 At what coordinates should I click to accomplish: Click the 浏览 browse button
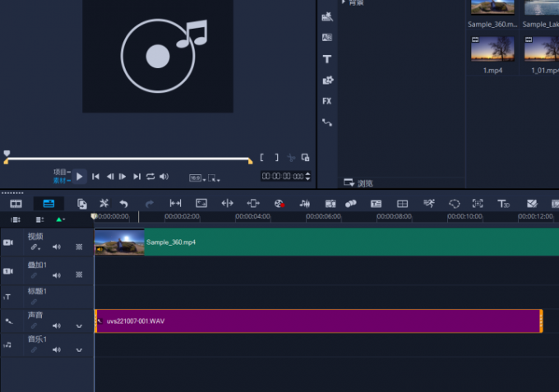pos(358,183)
